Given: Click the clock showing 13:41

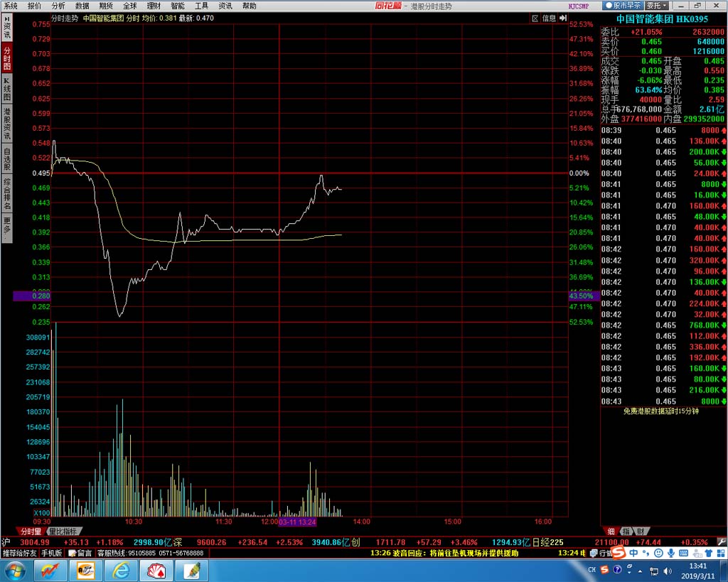Looking at the screenshot, I should pos(698,571).
